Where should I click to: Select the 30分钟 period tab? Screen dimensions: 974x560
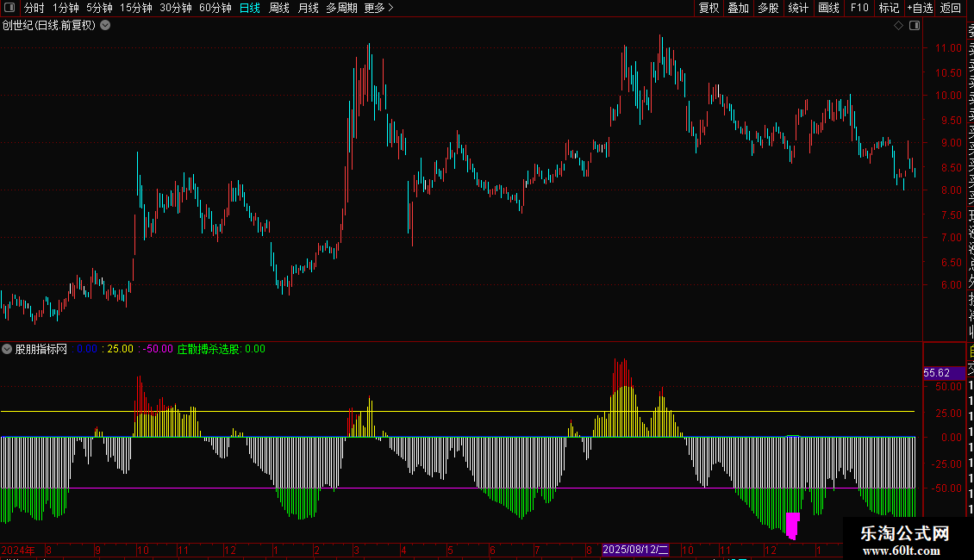click(176, 8)
